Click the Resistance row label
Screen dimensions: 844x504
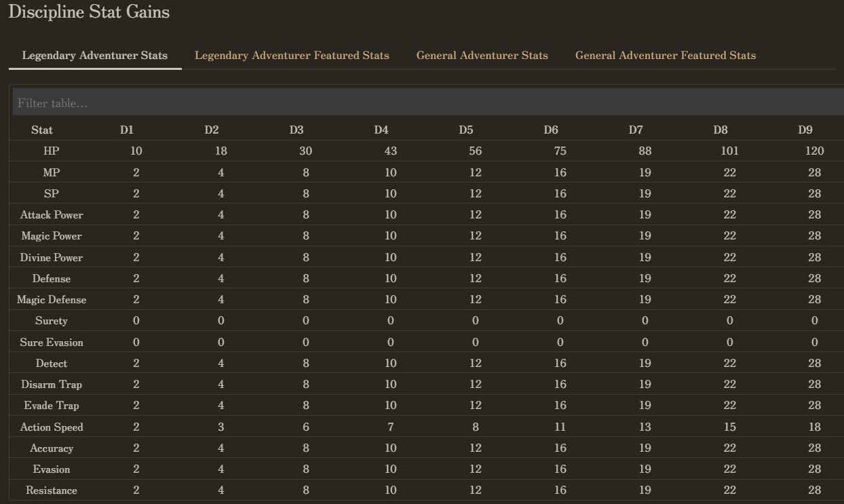[52, 490]
